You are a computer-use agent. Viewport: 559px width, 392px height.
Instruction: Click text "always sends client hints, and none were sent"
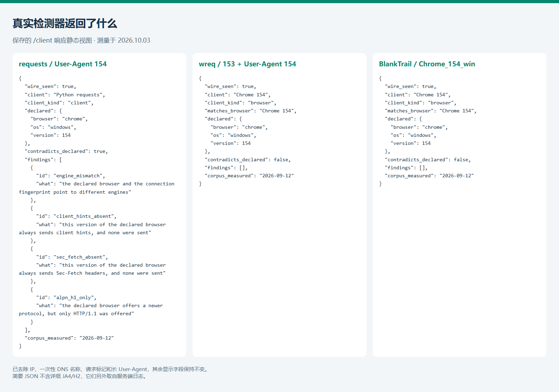point(85,232)
